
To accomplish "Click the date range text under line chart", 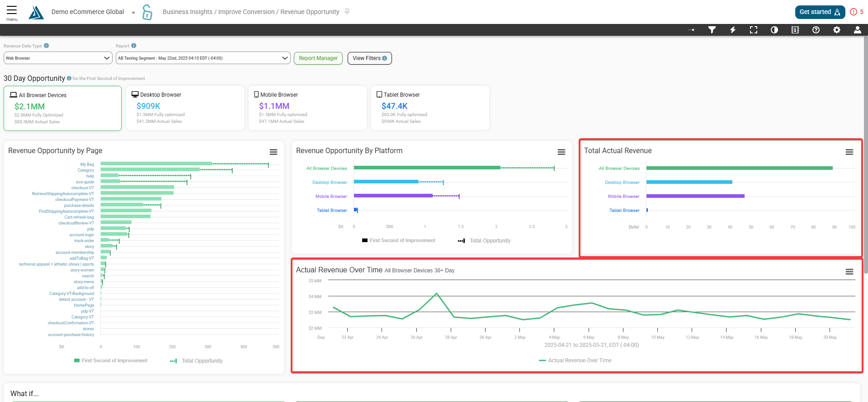I will [591, 345].
